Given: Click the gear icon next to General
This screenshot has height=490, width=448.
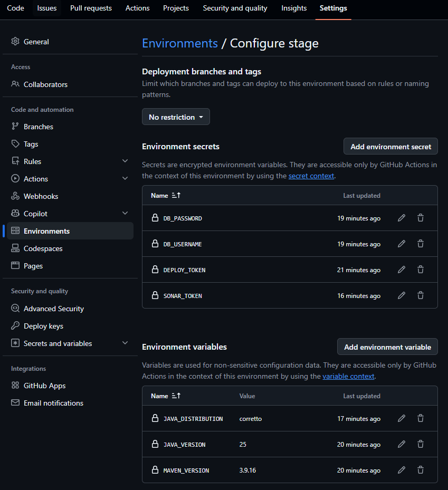Looking at the screenshot, I should pos(15,41).
